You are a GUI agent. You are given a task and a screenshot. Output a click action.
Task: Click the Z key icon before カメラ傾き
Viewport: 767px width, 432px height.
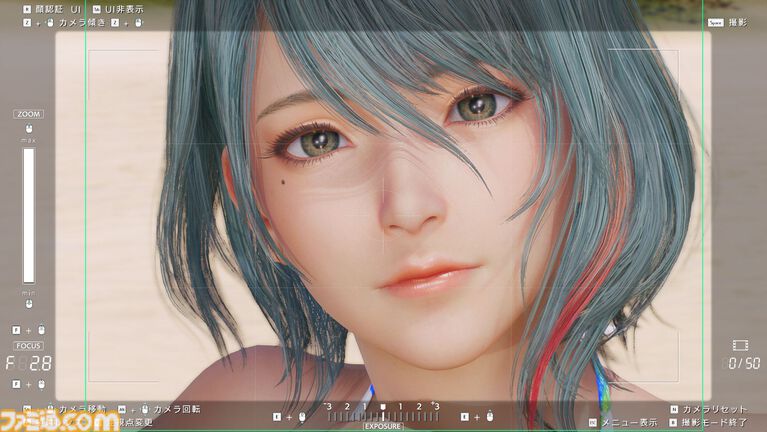point(27,23)
